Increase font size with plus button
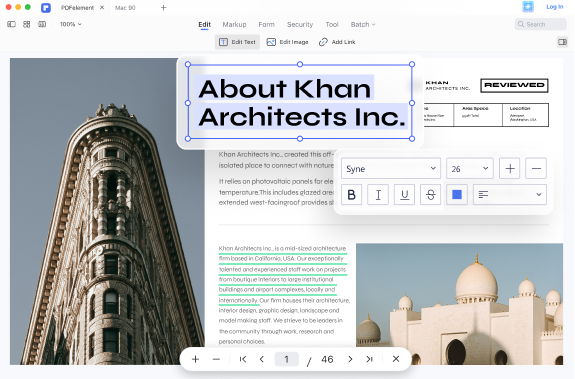 (510, 169)
